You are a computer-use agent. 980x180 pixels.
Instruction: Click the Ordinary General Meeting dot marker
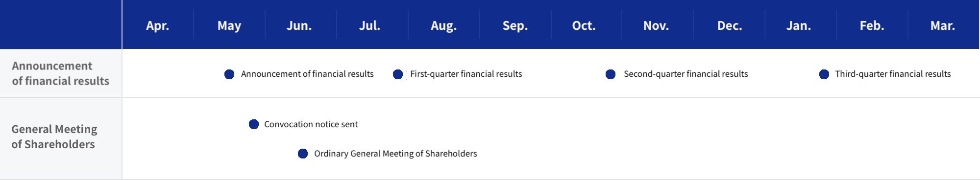pos(303,154)
